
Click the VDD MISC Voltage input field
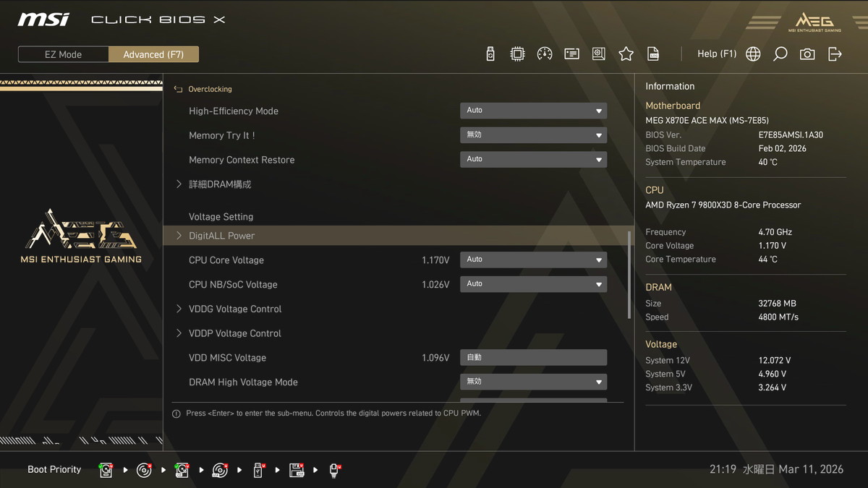coord(533,358)
